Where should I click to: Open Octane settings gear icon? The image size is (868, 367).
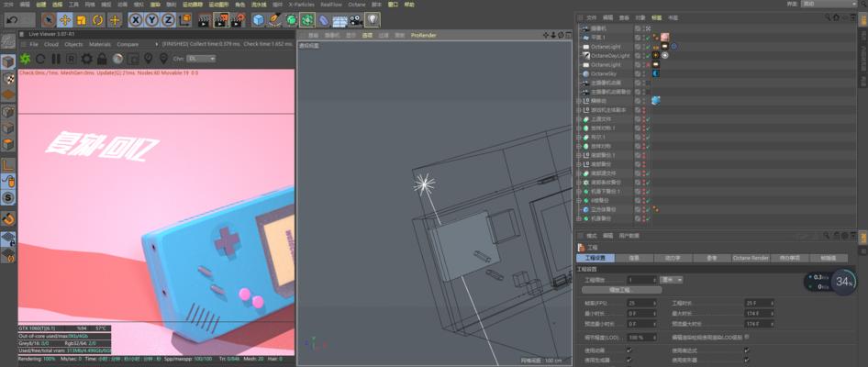pyautogui.click(x=86, y=58)
